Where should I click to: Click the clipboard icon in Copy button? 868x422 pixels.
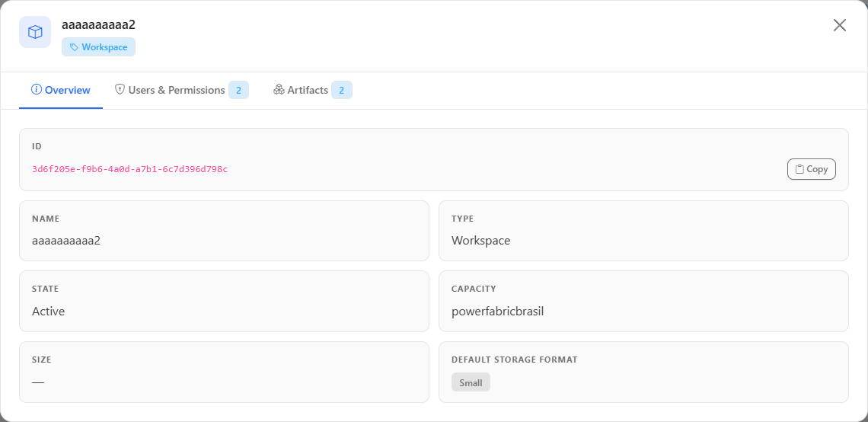pos(799,169)
